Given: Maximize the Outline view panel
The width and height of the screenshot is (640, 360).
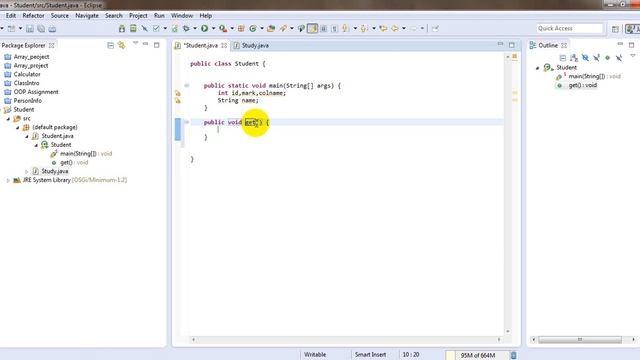Looking at the screenshot, I should coord(631,44).
